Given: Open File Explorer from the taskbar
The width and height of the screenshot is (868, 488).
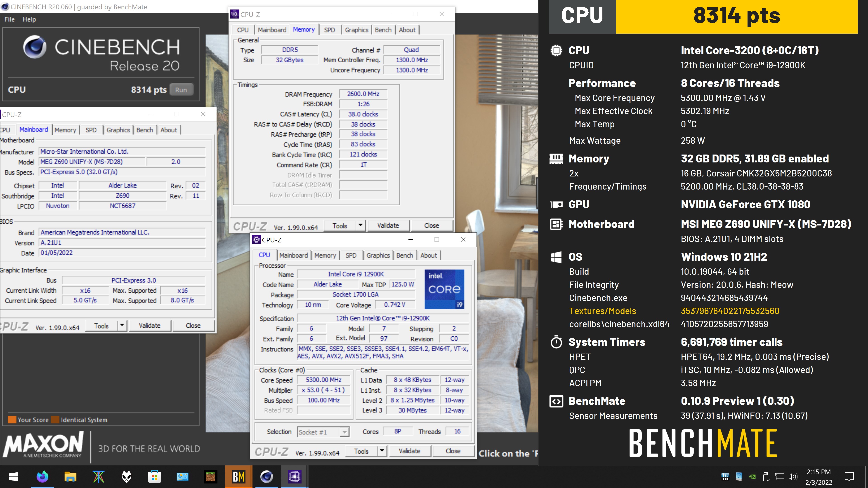Looking at the screenshot, I should 71,476.
